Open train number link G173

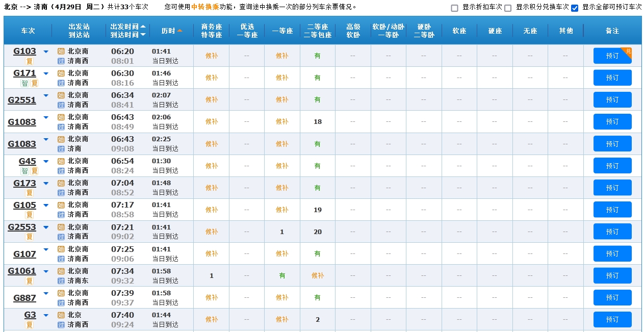click(x=24, y=183)
